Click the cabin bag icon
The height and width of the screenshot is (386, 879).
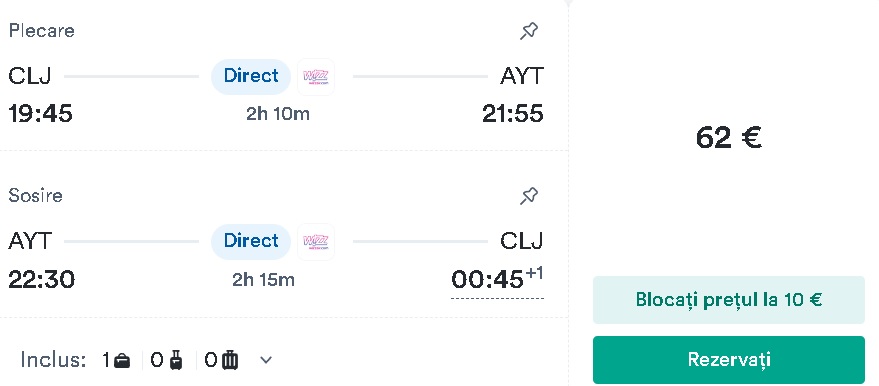[176, 360]
